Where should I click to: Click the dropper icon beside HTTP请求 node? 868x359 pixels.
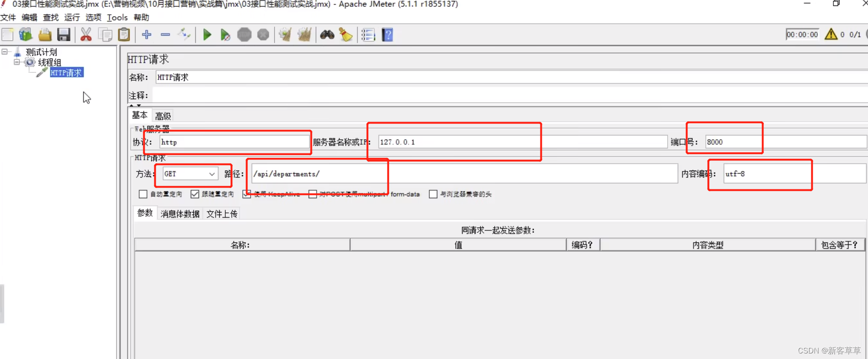(x=42, y=72)
